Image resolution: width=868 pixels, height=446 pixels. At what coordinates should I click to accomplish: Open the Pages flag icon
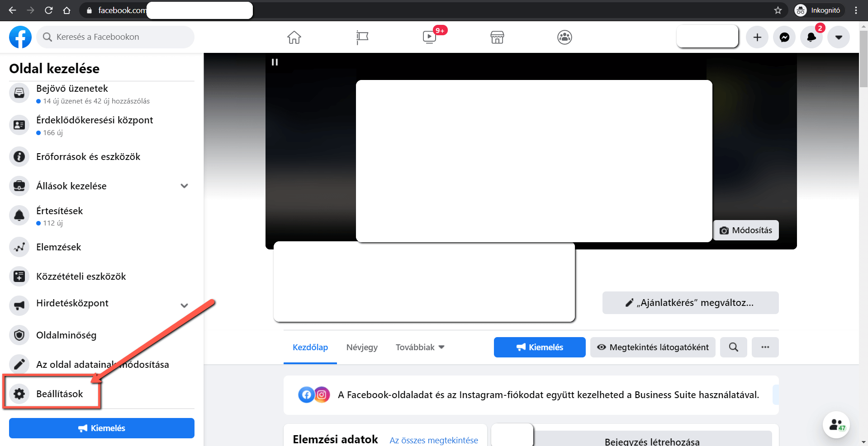point(362,37)
